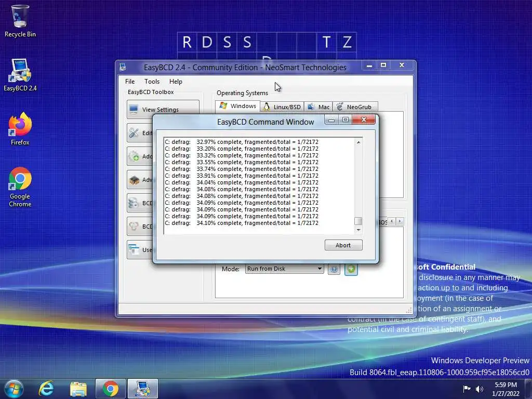
Task: Launch Firefox from the desktop
Action: pyautogui.click(x=20, y=129)
